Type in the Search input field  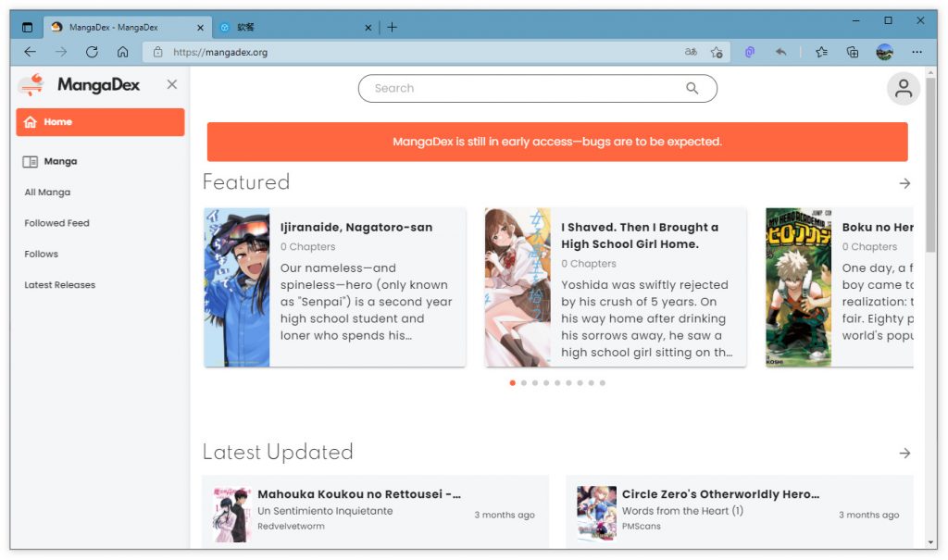tap(518, 89)
